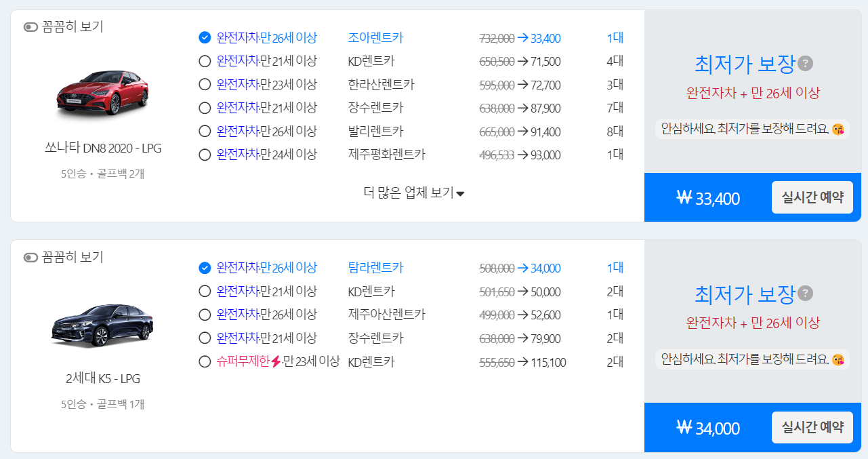Open the 조아렌트카 company link
The width and height of the screenshot is (868, 459).
[376, 37]
